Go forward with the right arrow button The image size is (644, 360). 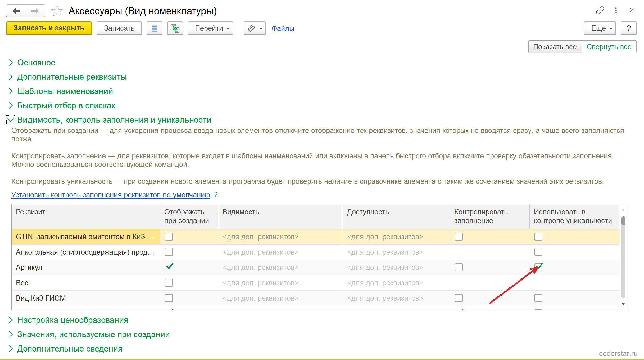pos(35,11)
